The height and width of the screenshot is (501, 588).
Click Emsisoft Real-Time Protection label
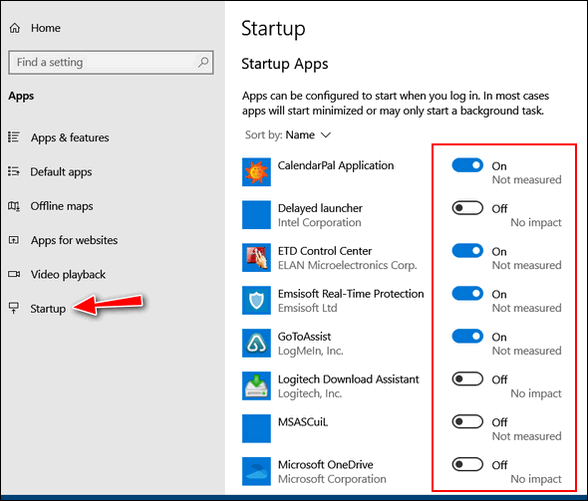(x=351, y=294)
